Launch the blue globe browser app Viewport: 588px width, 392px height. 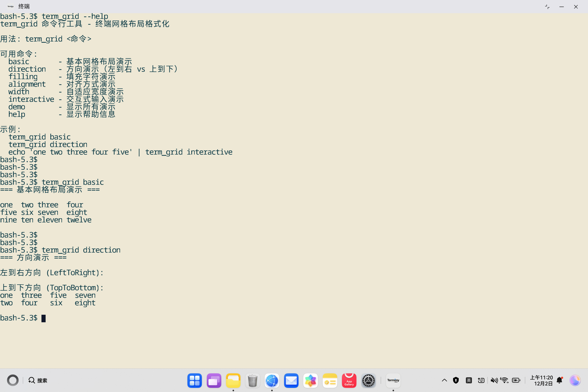click(x=272, y=381)
